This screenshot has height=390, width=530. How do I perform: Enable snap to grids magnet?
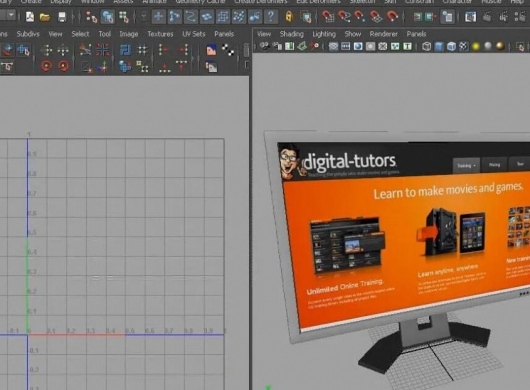click(x=328, y=16)
